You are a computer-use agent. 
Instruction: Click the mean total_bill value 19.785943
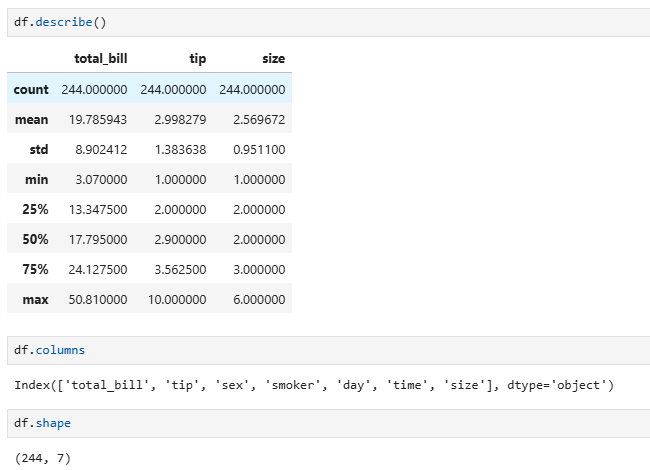(x=94, y=119)
